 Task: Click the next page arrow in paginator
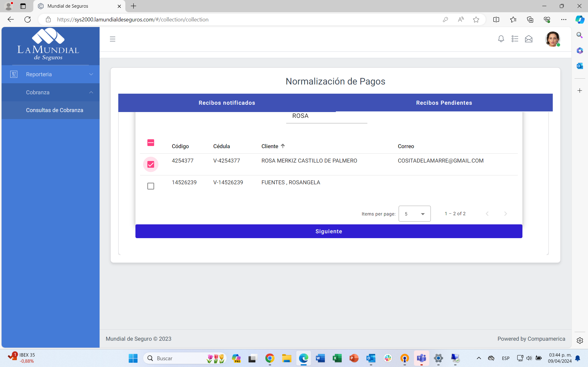pyautogui.click(x=506, y=214)
